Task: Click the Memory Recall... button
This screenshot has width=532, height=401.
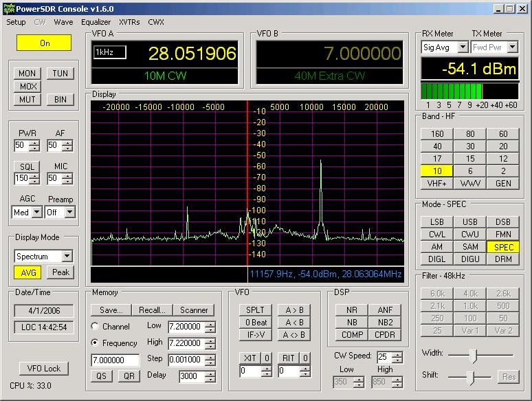Action: click(152, 310)
